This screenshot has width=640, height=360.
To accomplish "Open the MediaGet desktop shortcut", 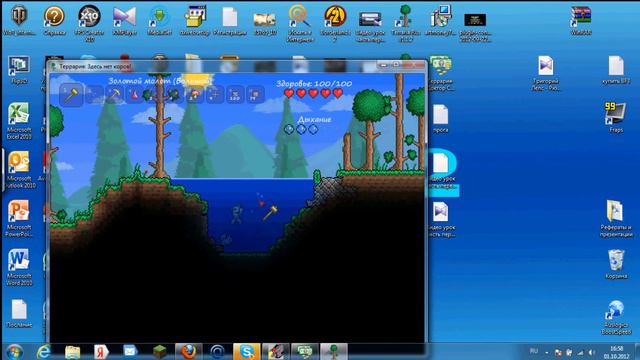I will 160,20.
